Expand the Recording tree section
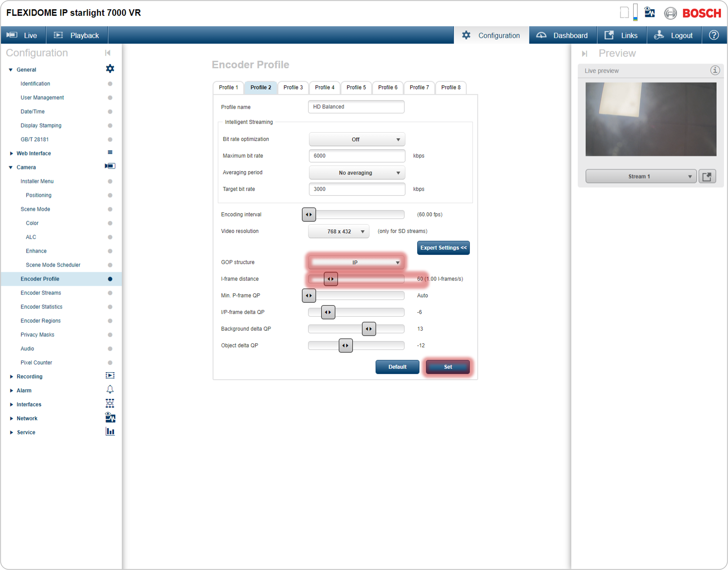 [x=11, y=377]
